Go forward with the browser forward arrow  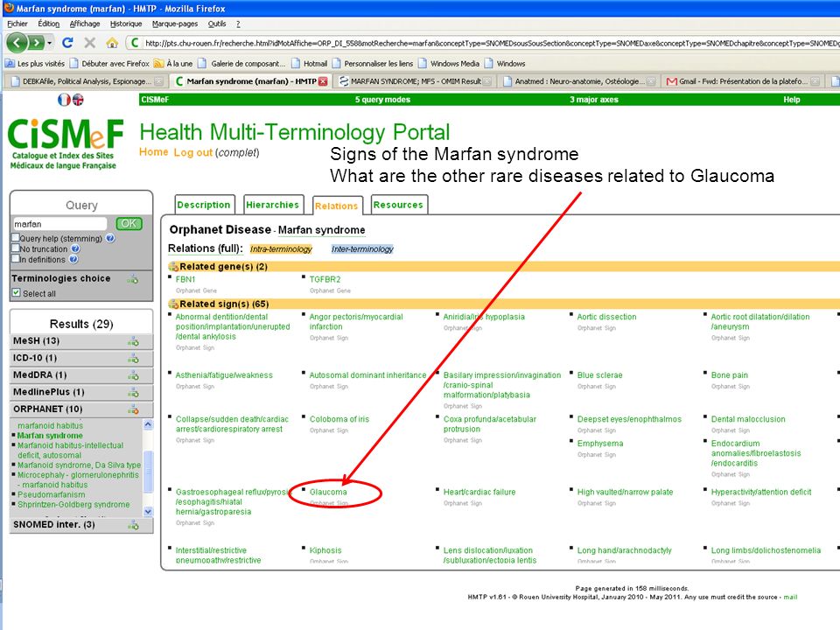click(36, 42)
